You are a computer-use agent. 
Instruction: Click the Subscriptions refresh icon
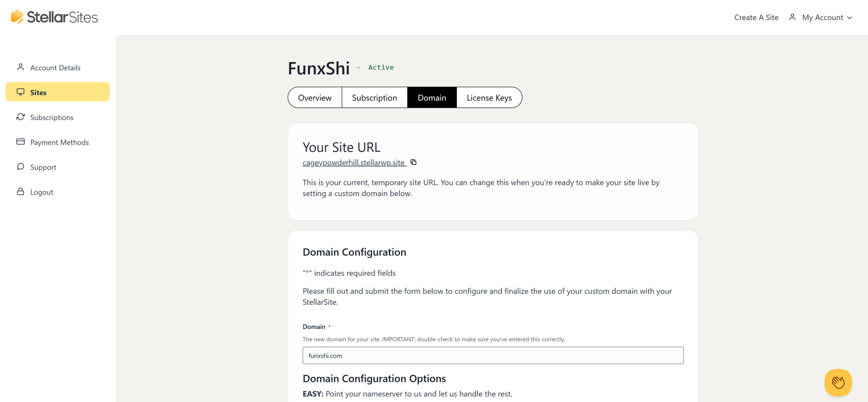point(21,117)
